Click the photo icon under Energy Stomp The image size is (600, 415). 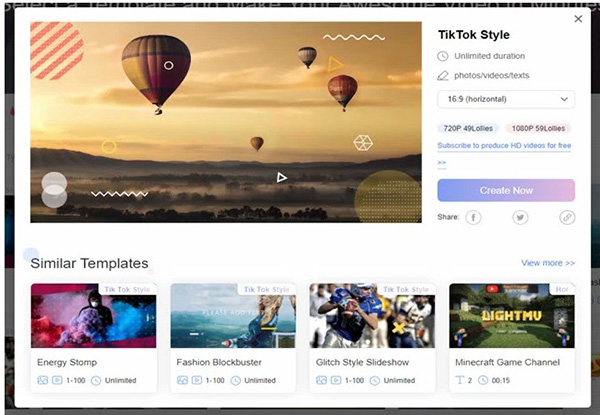pos(42,380)
